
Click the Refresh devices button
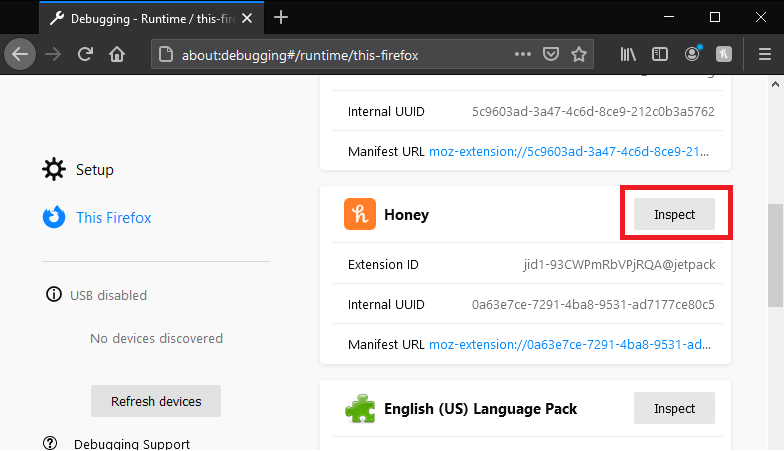tap(156, 401)
